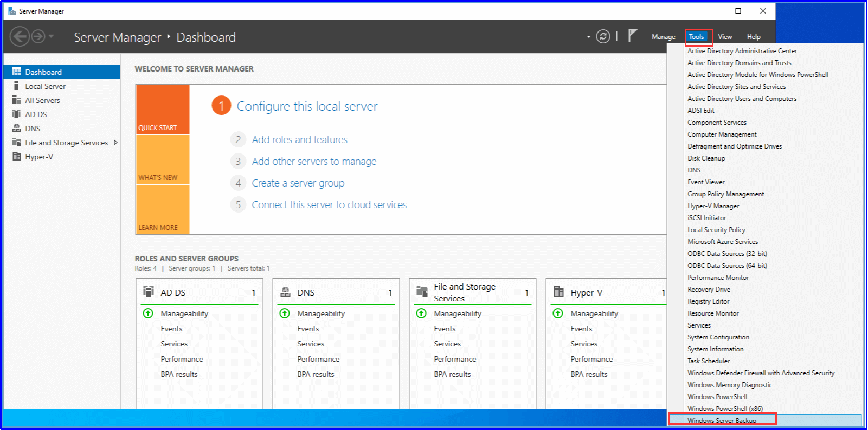Viewport: 868px width, 430px height.
Task: Open the WHAT'S NEW tile
Action: (x=163, y=159)
